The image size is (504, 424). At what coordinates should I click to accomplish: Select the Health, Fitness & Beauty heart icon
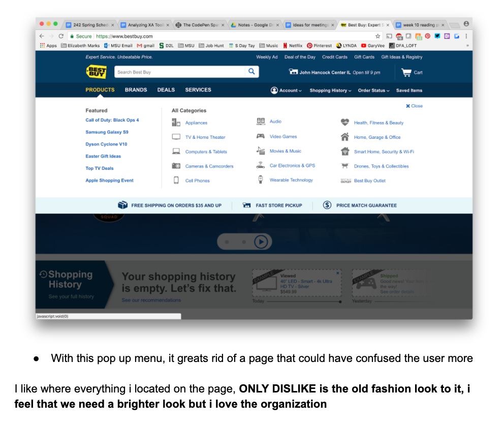click(345, 122)
